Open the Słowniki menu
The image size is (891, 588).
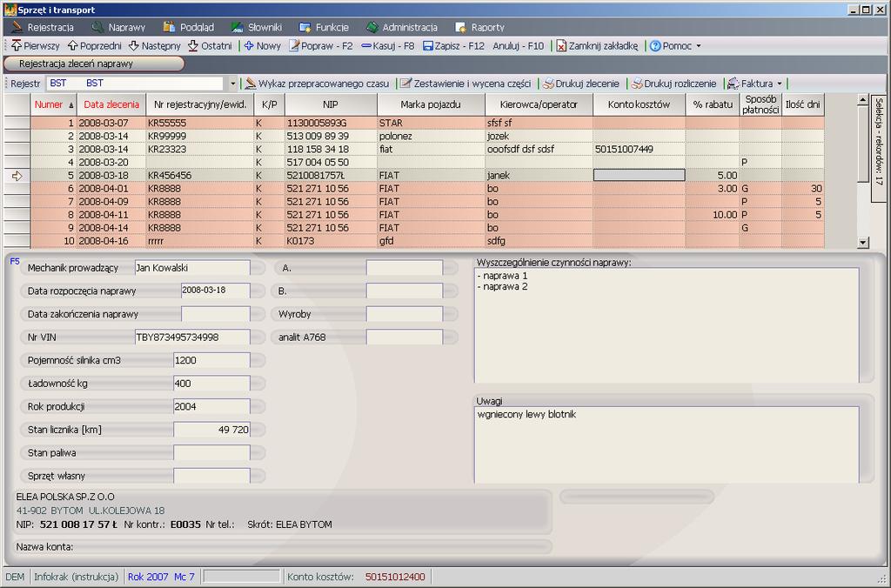(257, 27)
